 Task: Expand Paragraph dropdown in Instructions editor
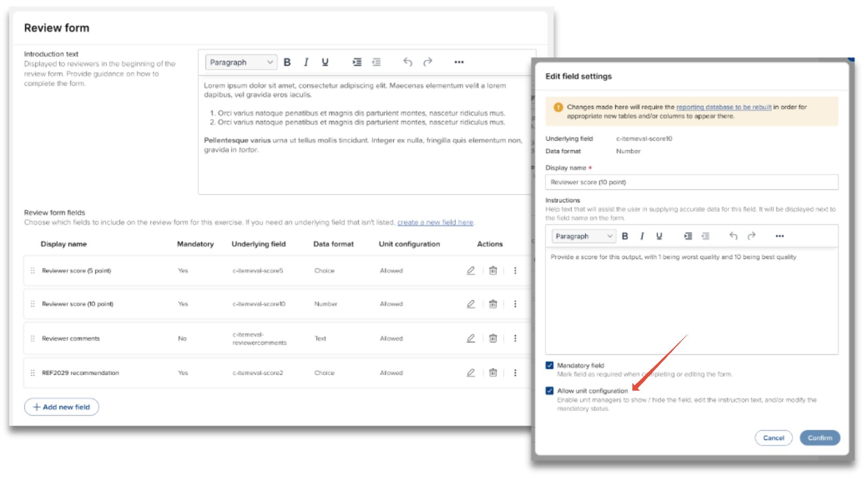click(x=583, y=236)
